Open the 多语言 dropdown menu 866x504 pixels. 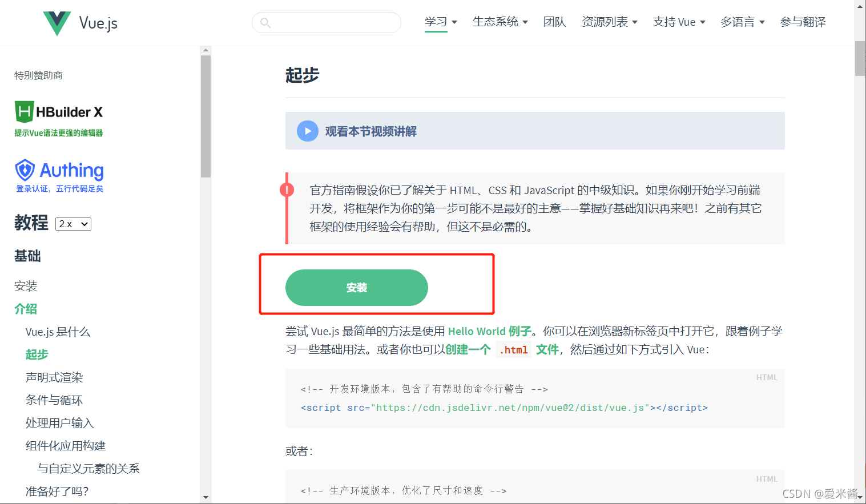[x=742, y=22]
